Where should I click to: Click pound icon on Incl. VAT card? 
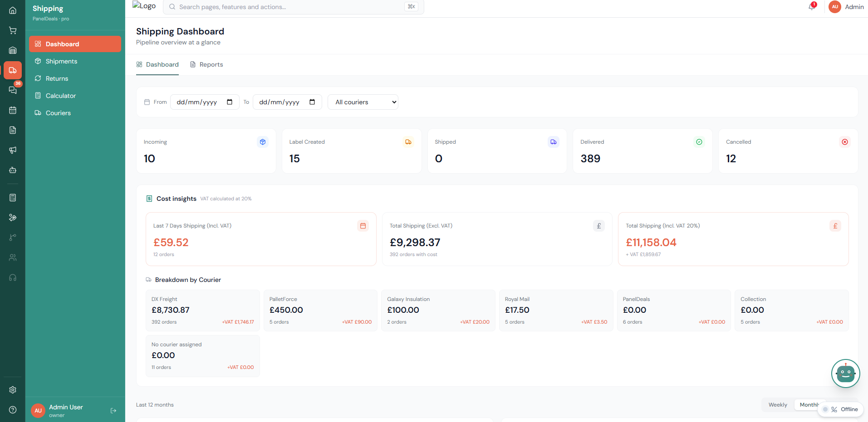835,226
